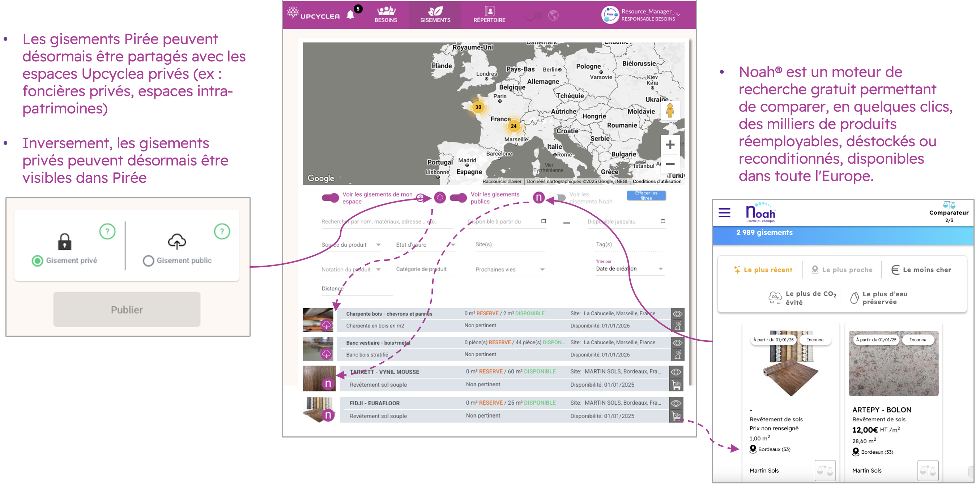Open 'Catégorie de produit' field

425,270
